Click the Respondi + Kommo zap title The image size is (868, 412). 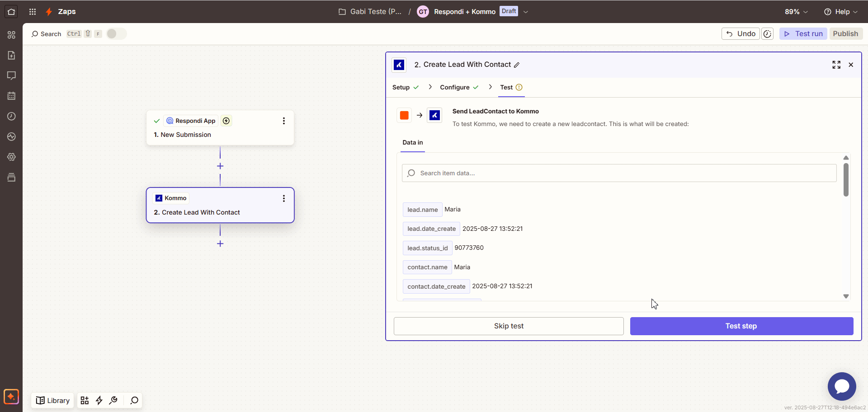(x=465, y=12)
